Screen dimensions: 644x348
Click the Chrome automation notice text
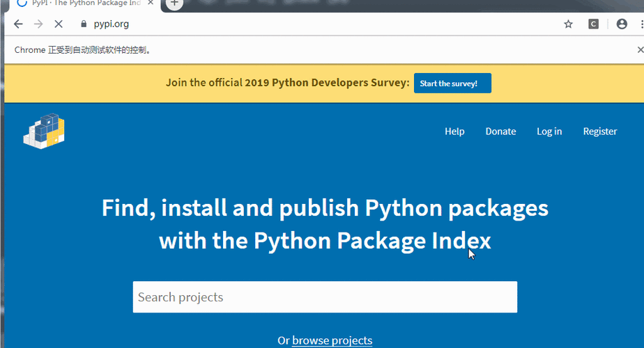(84, 50)
